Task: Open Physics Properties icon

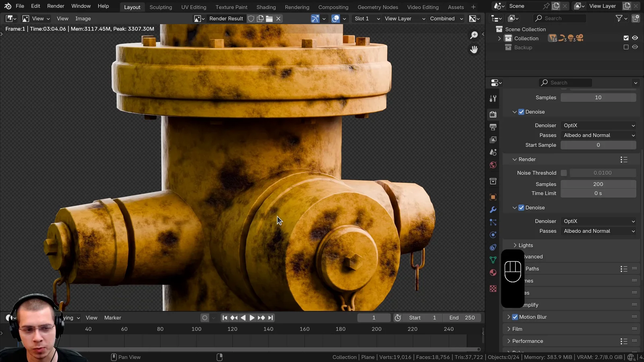Action: pos(493,234)
